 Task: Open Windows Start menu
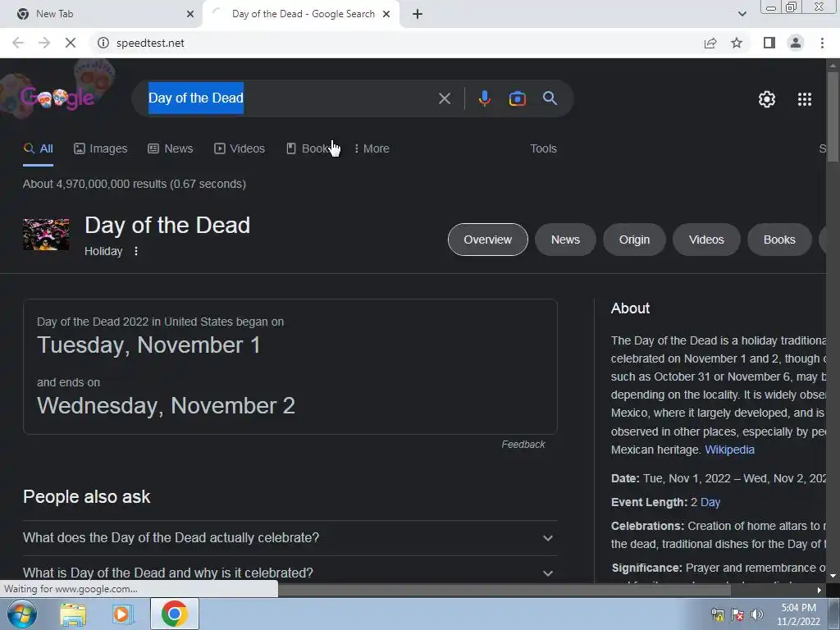22,614
